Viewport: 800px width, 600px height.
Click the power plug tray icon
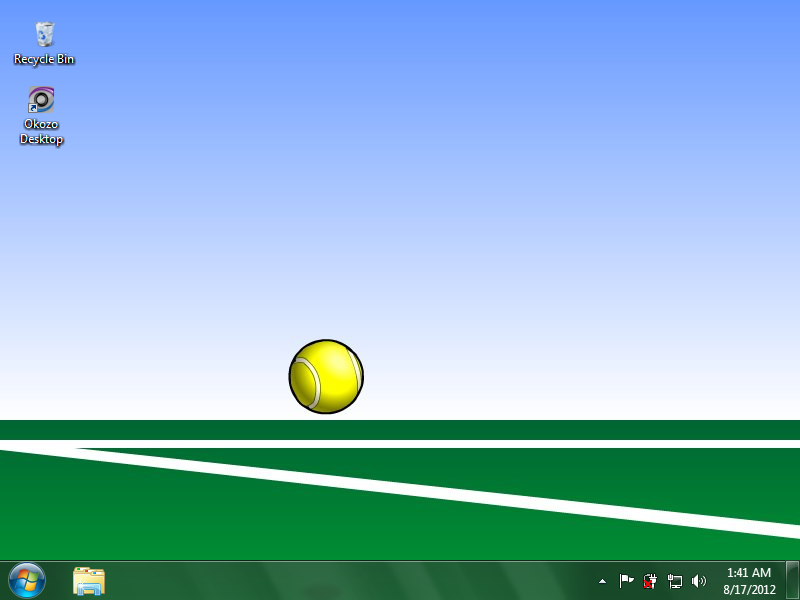[650, 581]
